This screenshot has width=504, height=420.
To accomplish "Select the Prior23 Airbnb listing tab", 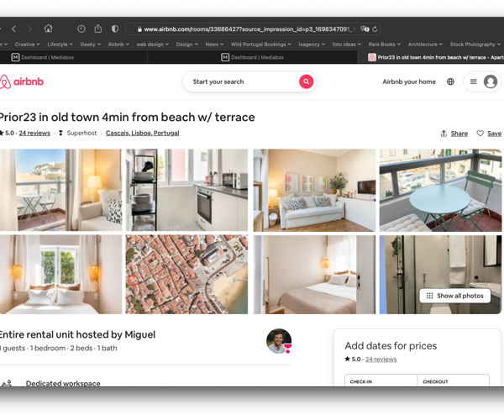I will tap(437, 57).
